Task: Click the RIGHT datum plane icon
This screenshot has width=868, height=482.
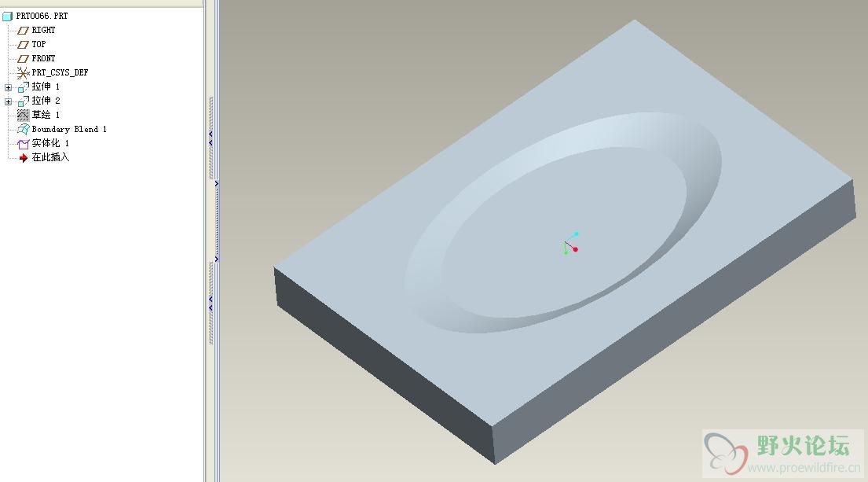Action: click(x=23, y=30)
